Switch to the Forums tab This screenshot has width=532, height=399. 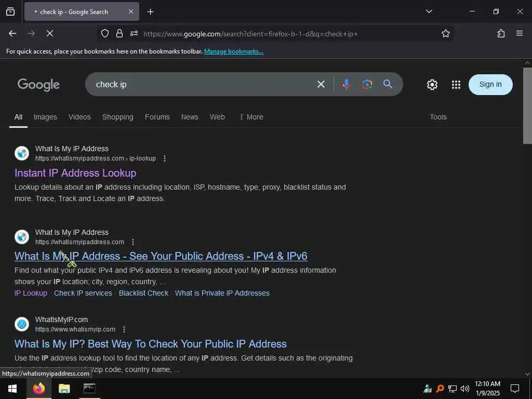click(157, 117)
